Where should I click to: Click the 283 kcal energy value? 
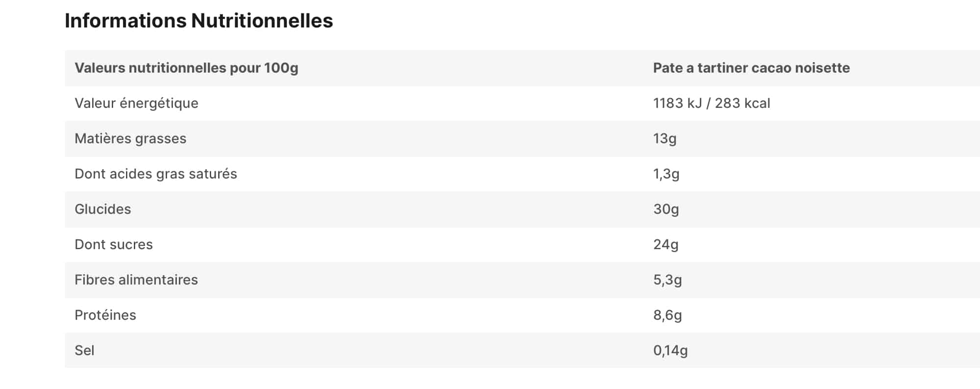[x=742, y=103]
